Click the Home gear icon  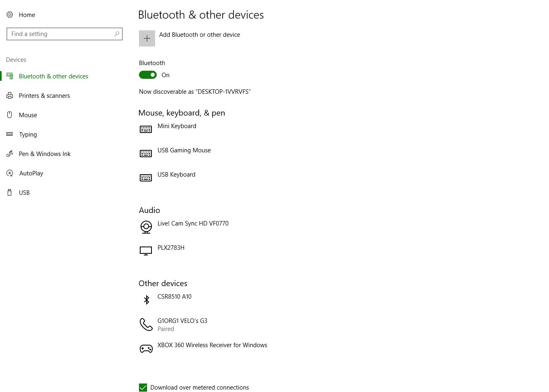[x=10, y=15]
